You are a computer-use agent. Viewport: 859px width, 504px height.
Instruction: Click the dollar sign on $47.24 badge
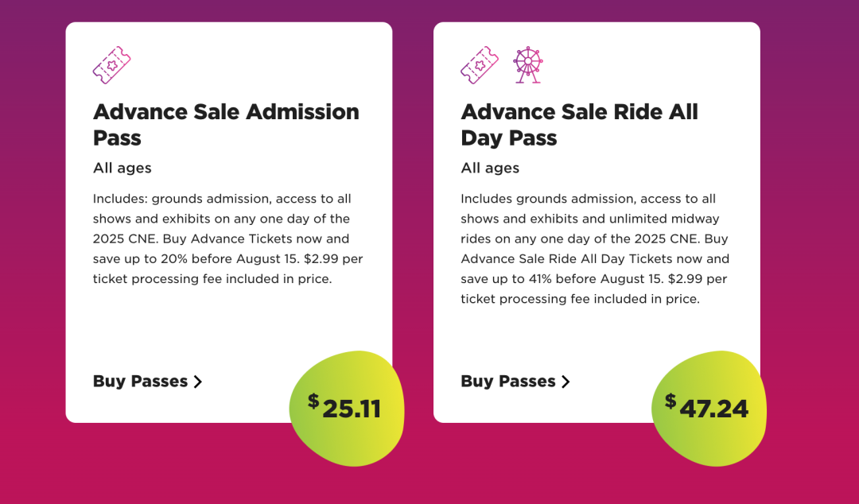tap(670, 401)
